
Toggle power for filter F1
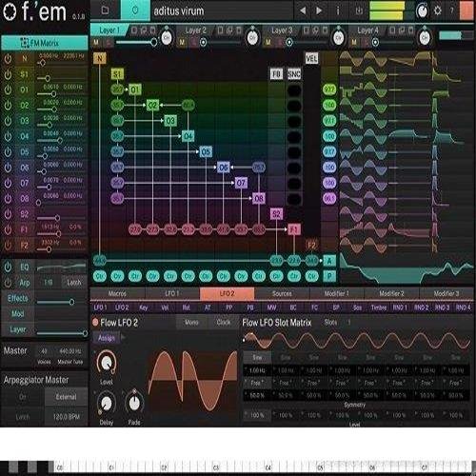click(x=8, y=229)
